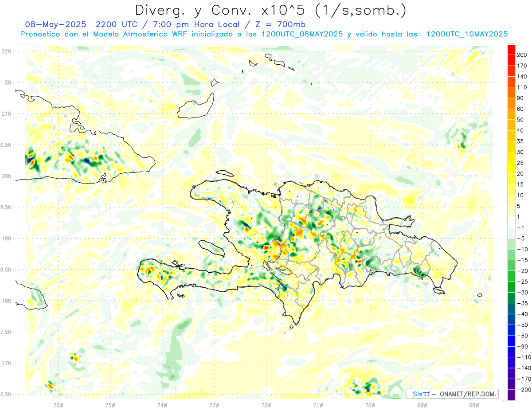Click the positive "15" color scale label
The width and height of the screenshot is (532, 411).
[x=520, y=184]
